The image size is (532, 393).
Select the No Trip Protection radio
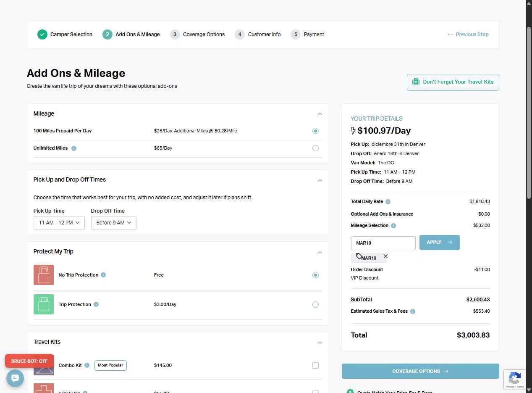(x=315, y=275)
